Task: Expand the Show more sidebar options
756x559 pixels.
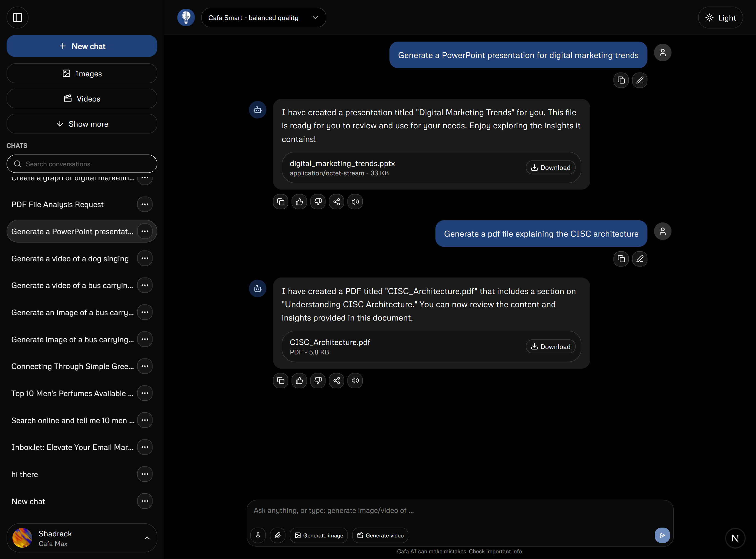Action: [x=82, y=124]
